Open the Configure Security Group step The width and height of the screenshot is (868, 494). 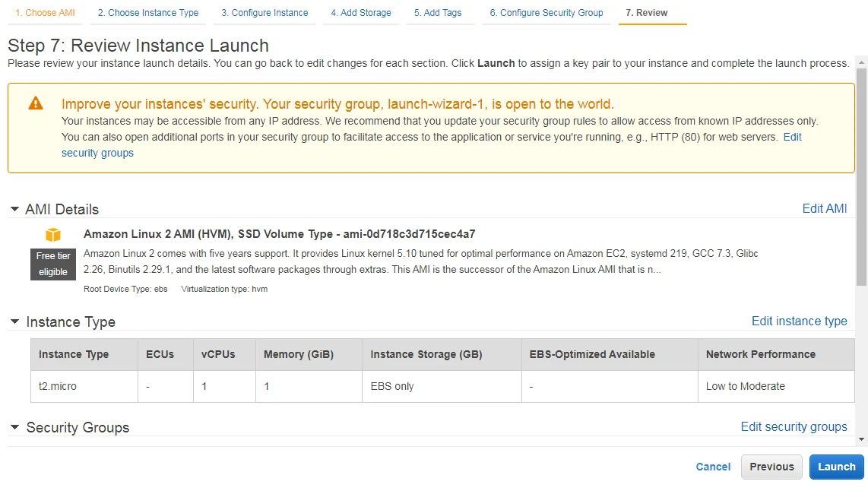click(546, 12)
